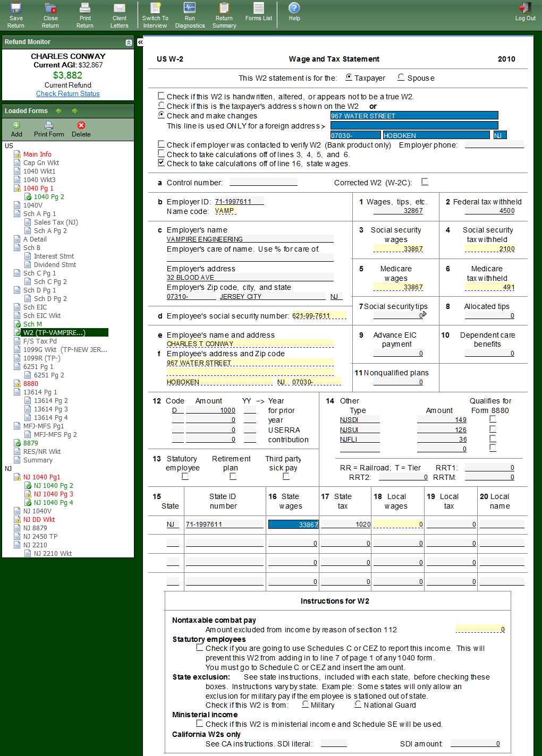542x756 pixels.
Task: Collapse the Refund Monitor panel
Action: click(x=129, y=42)
